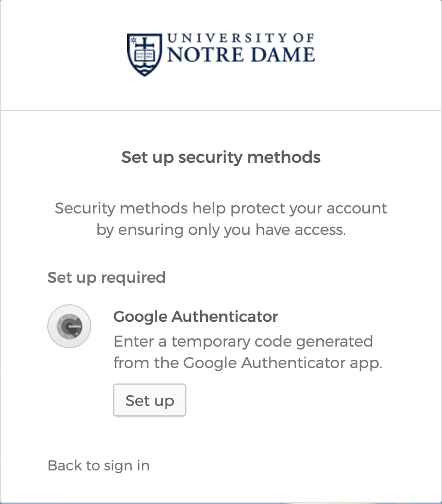Click the "Set up required" label

coord(106,277)
